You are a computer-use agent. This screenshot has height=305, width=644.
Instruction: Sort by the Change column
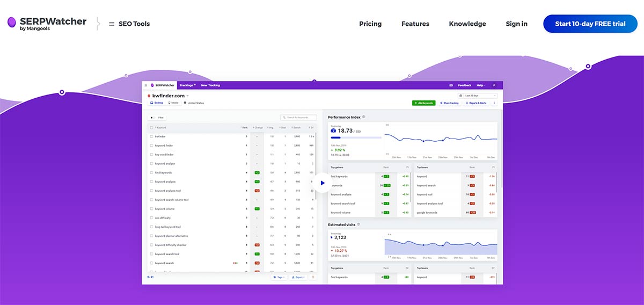click(x=258, y=127)
